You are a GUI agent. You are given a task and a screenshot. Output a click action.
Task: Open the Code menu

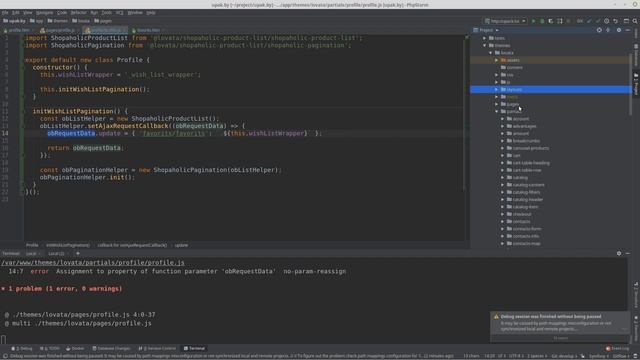pos(62,13)
